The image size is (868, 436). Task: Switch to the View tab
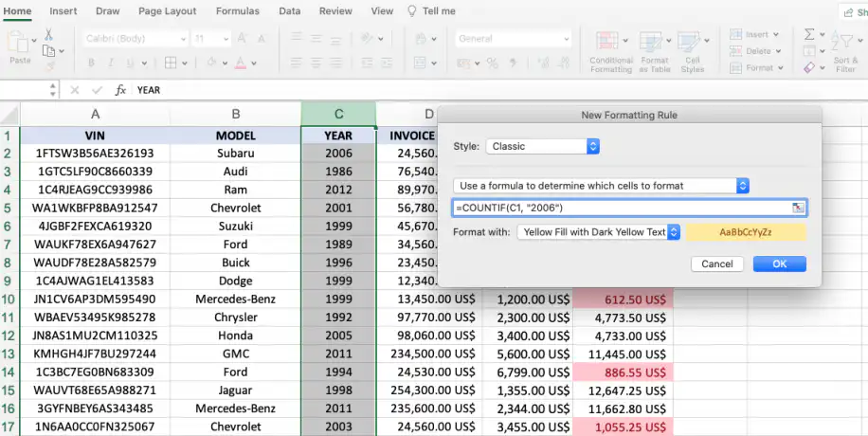click(x=382, y=11)
